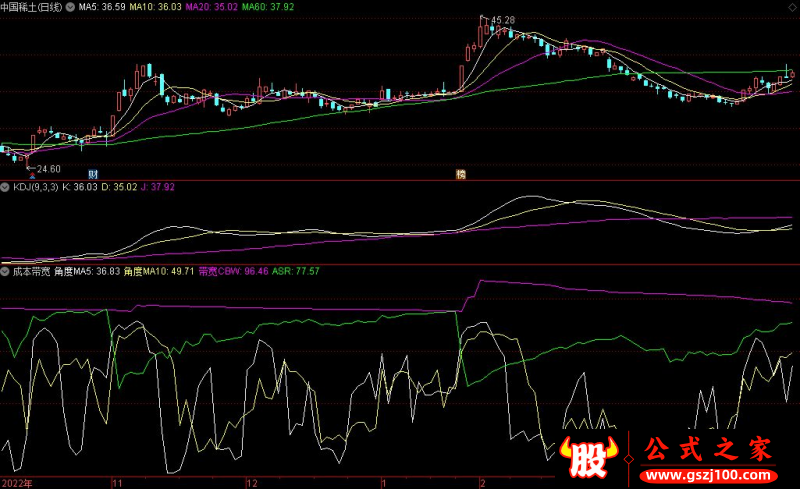Select the 45.28 high price label

point(500,20)
